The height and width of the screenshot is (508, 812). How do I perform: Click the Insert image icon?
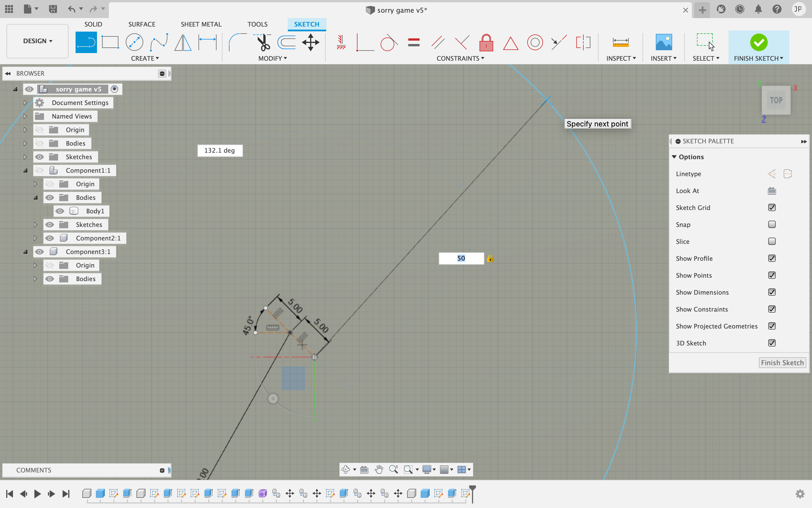[x=664, y=42]
